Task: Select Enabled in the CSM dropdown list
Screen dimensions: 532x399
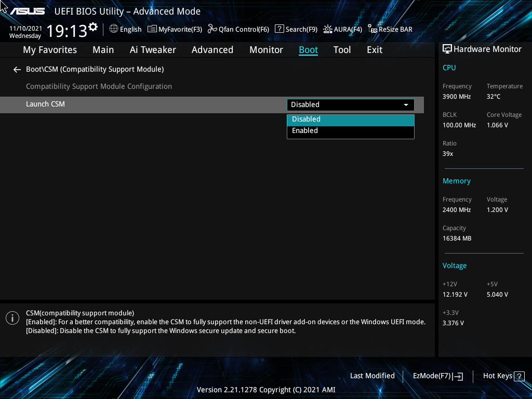Action: point(351,131)
